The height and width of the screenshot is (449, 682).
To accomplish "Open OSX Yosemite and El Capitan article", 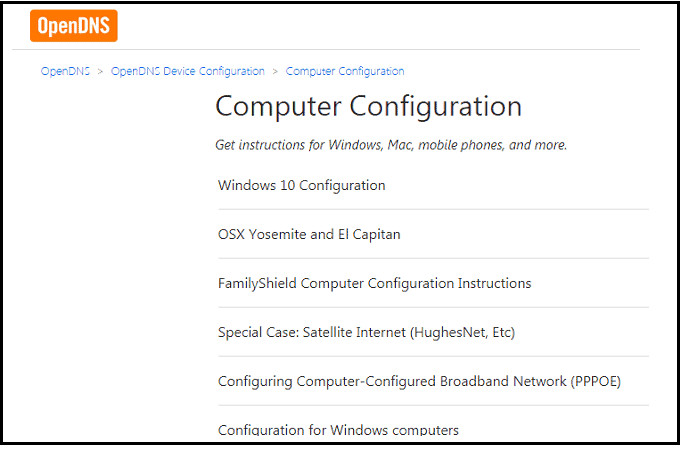I will click(x=309, y=235).
